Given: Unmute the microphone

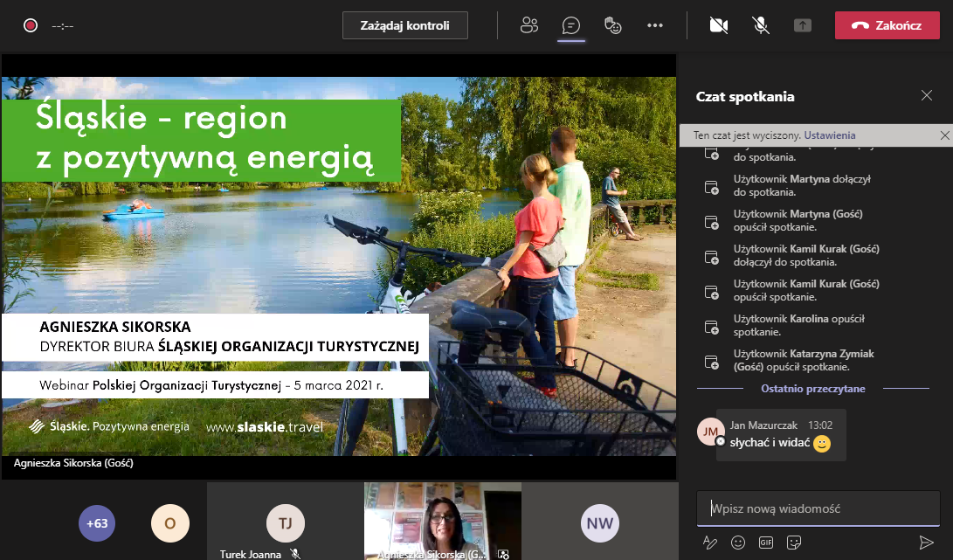Looking at the screenshot, I should 761,25.
